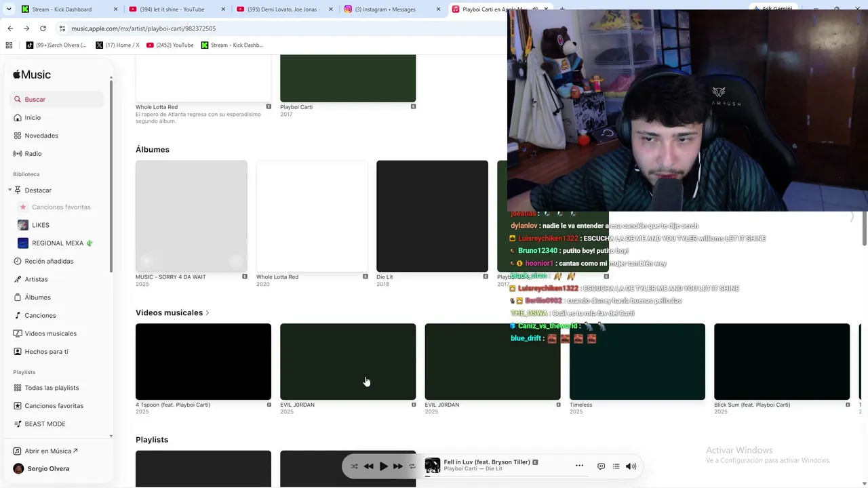Click the Fell in Luv album artwork in player
The image size is (868, 488).
[432, 466]
